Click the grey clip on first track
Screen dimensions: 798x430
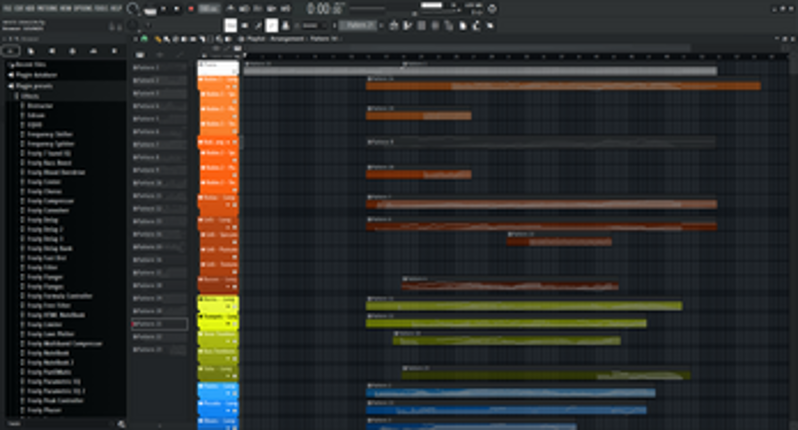tap(480, 71)
